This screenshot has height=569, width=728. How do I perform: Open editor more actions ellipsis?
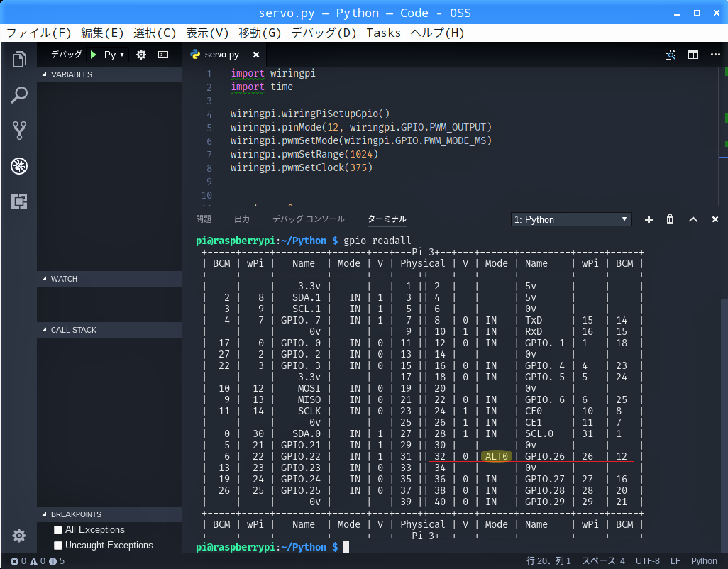pyautogui.click(x=715, y=55)
